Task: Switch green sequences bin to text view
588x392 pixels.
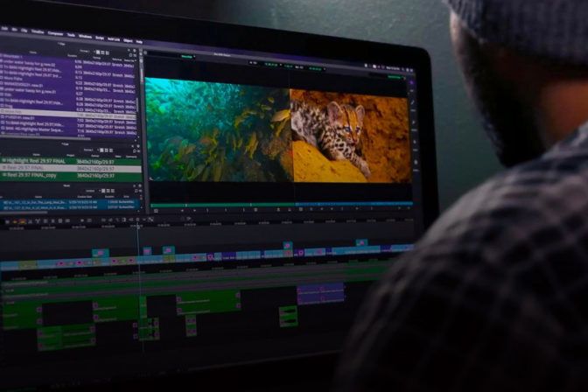Action: pyautogui.click(x=101, y=150)
